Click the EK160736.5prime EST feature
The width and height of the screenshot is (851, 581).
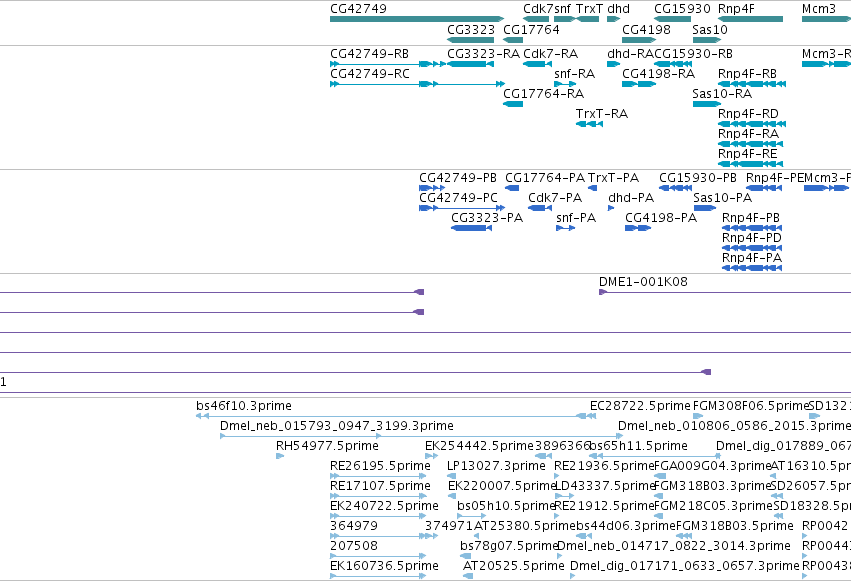(x=378, y=576)
